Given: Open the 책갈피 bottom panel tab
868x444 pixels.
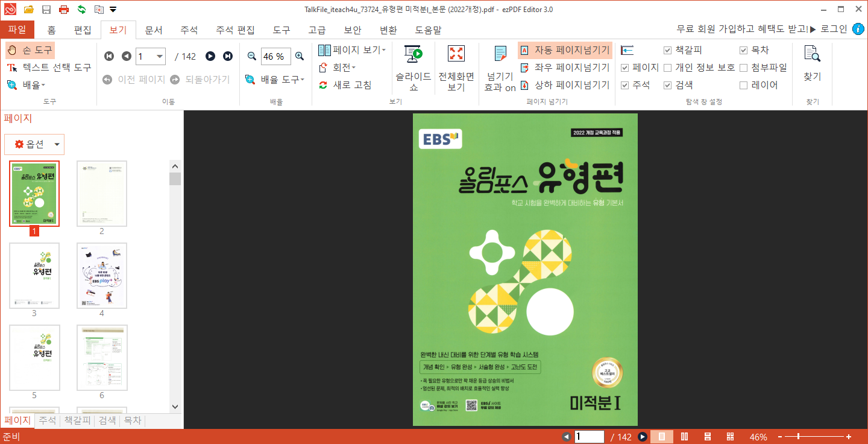Looking at the screenshot, I should [x=77, y=421].
